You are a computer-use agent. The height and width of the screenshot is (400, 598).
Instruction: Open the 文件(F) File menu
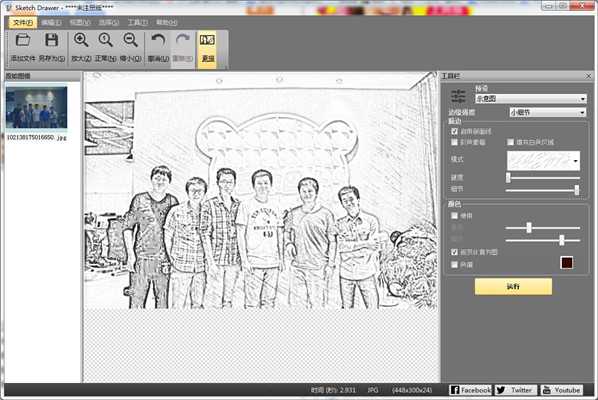[23, 22]
